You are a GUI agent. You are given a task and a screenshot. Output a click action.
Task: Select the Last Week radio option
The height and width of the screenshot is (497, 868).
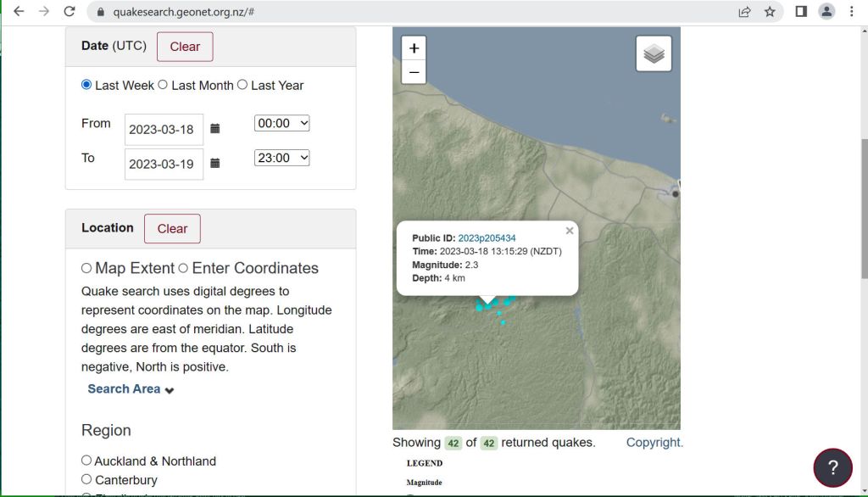click(86, 85)
